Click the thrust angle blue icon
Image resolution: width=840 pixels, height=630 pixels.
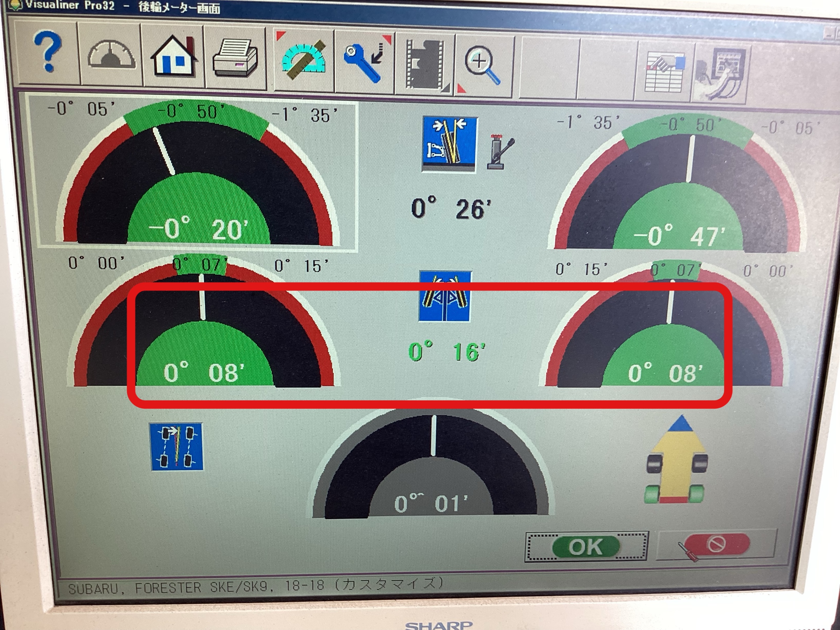[177, 447]
